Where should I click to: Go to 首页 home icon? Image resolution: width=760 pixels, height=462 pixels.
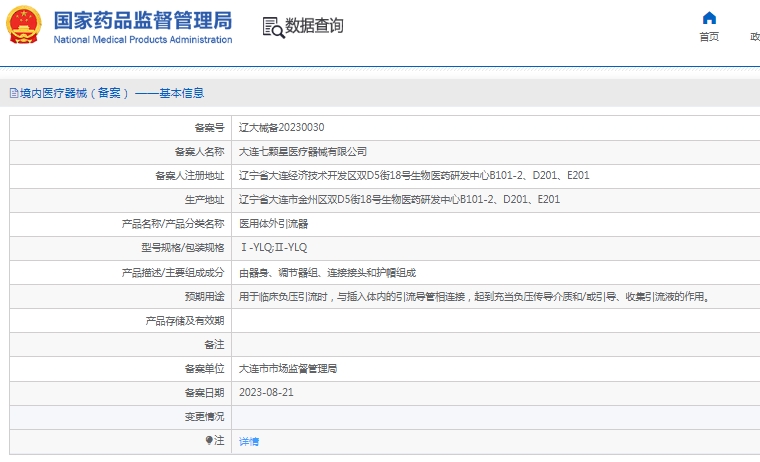pyautogui.click(x=709, y=18)
